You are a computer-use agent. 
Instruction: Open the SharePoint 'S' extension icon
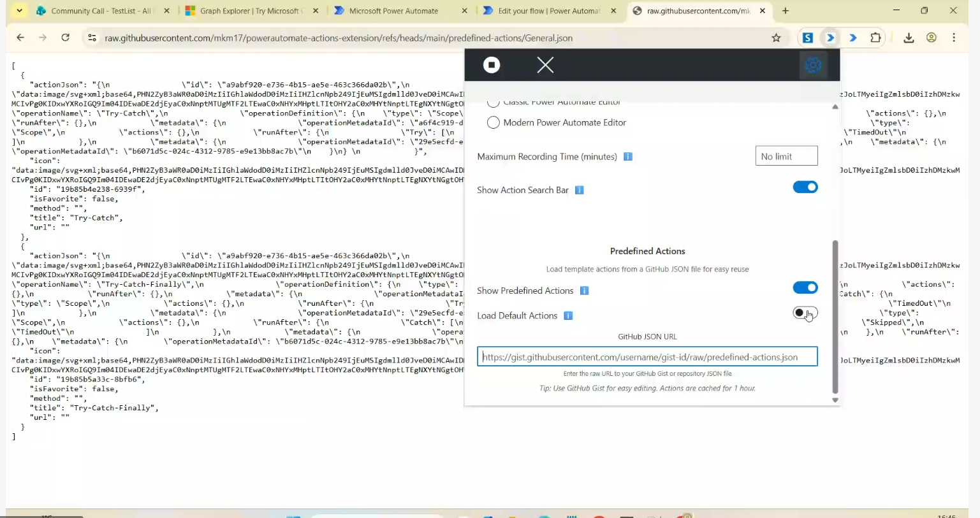tap(807, 38)
